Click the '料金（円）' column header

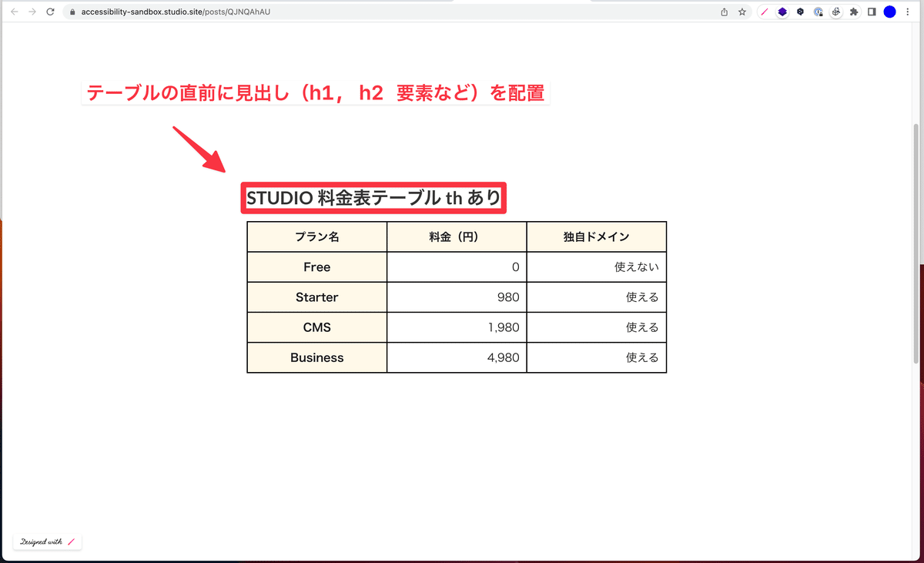[x=457, y=237]
